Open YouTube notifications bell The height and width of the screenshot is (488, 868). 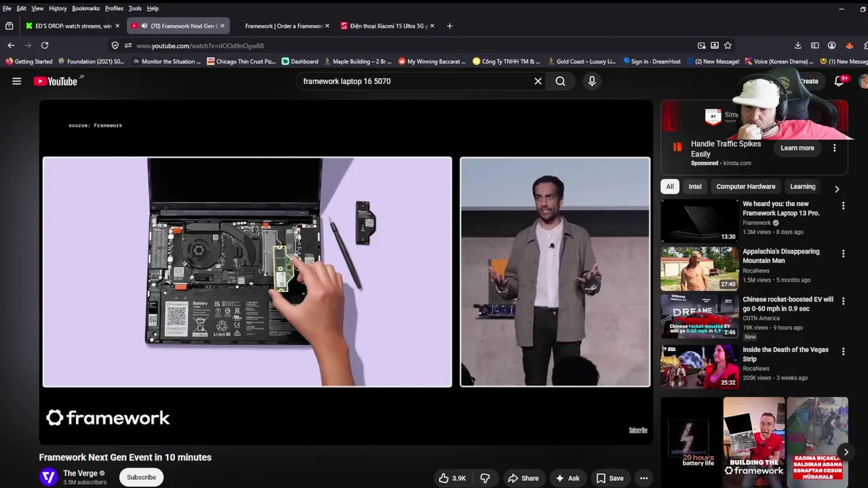[x=839, y=81]
